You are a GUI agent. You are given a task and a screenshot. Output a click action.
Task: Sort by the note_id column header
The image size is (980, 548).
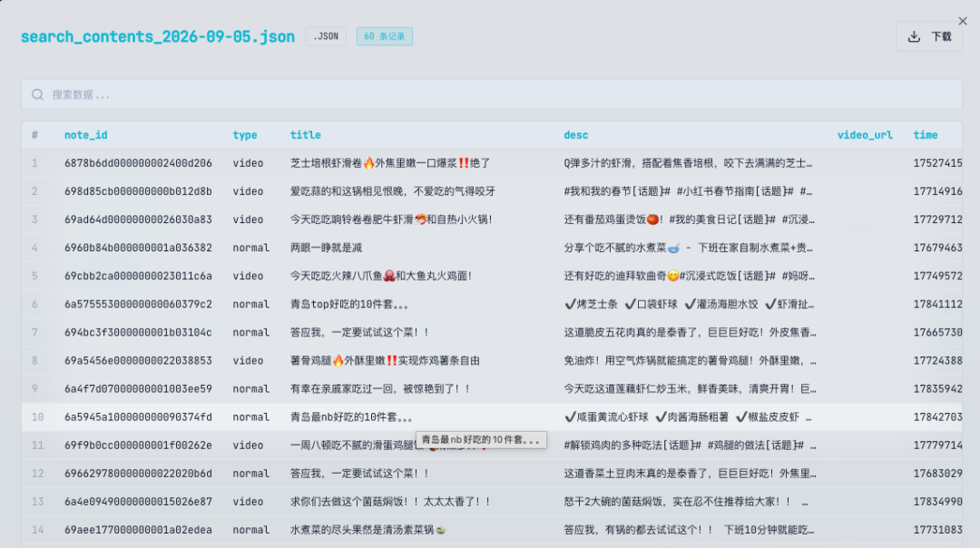tap(85, 135)
